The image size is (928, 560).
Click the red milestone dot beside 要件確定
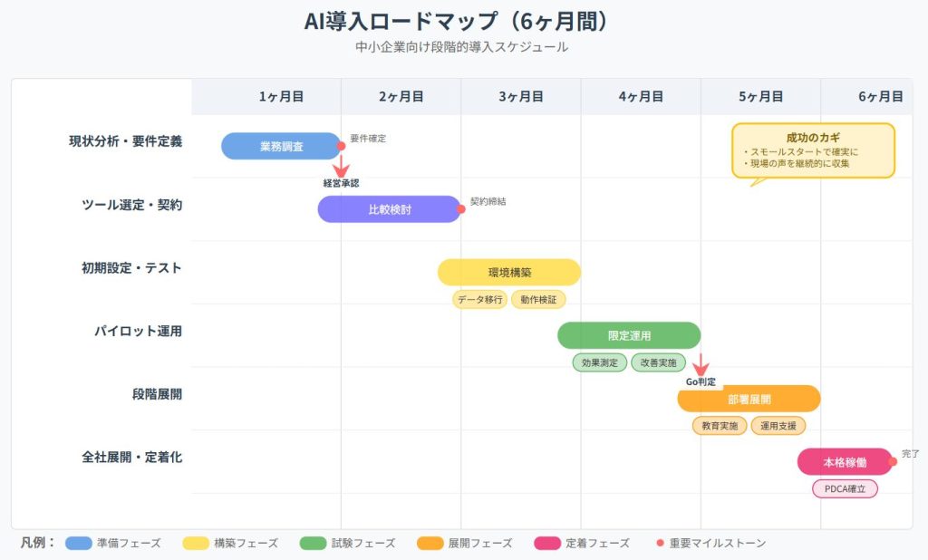coord(341,145)
